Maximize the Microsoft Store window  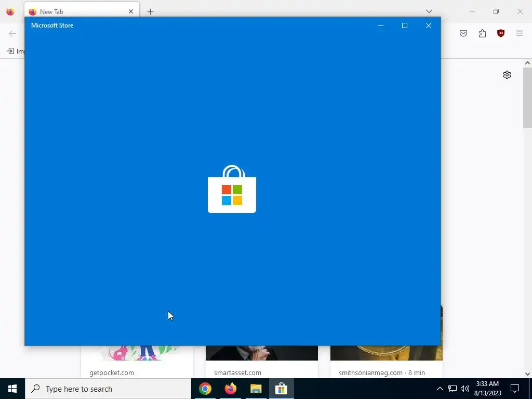click(x=404, y=25)
